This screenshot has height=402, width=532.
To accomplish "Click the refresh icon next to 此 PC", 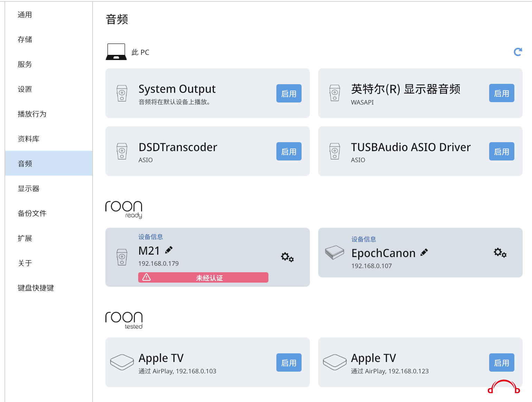I will pyautogui.click(x=517, y=52).
